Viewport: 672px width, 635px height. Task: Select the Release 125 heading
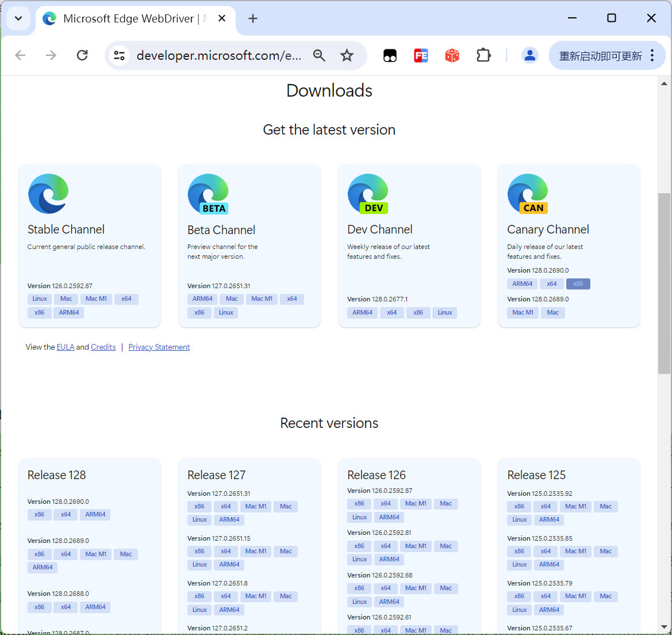coord(536,475)
